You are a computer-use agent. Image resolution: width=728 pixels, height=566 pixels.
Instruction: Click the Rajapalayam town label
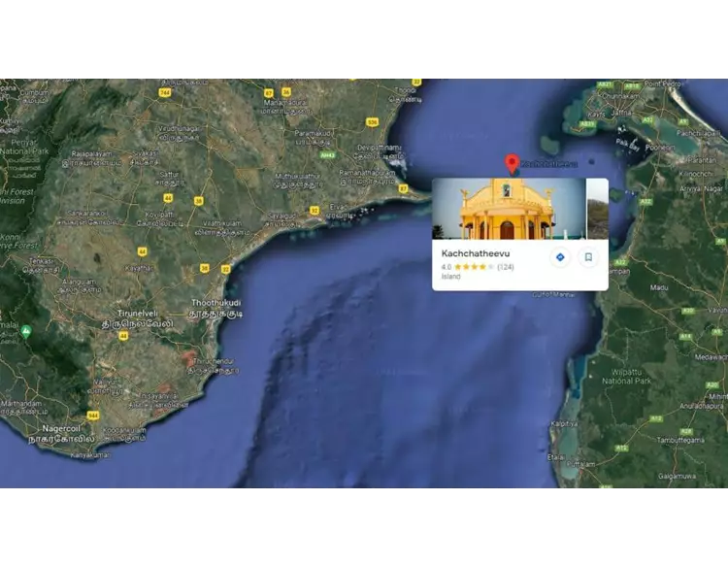90,153
